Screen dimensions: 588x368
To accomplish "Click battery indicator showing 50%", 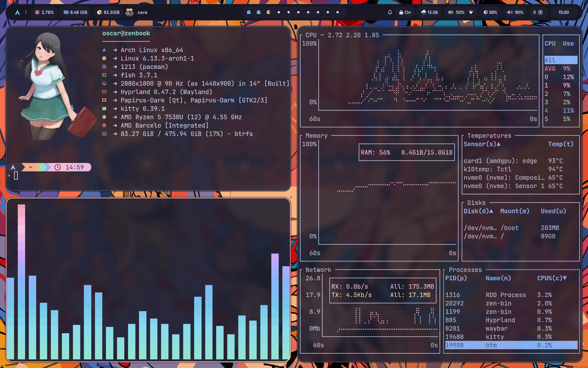I will coord(456,12).
